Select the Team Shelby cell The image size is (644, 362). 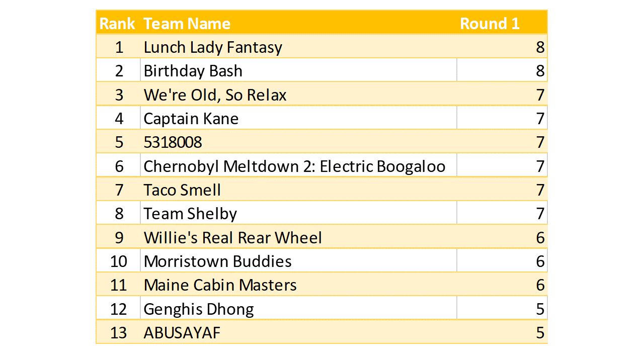(190, 214)
